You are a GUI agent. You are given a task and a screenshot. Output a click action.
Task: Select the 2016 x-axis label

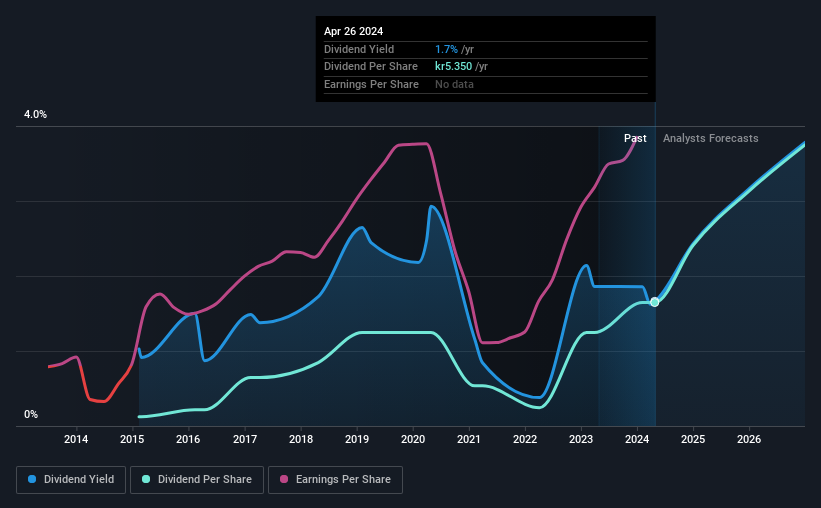[x=188, y=439]
